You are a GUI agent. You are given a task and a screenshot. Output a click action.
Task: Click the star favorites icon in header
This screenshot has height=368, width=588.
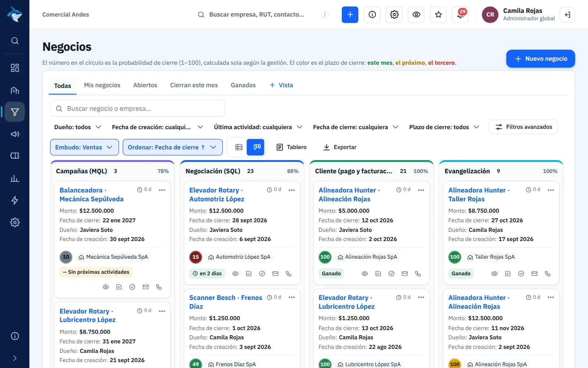[x=438, y=15]
